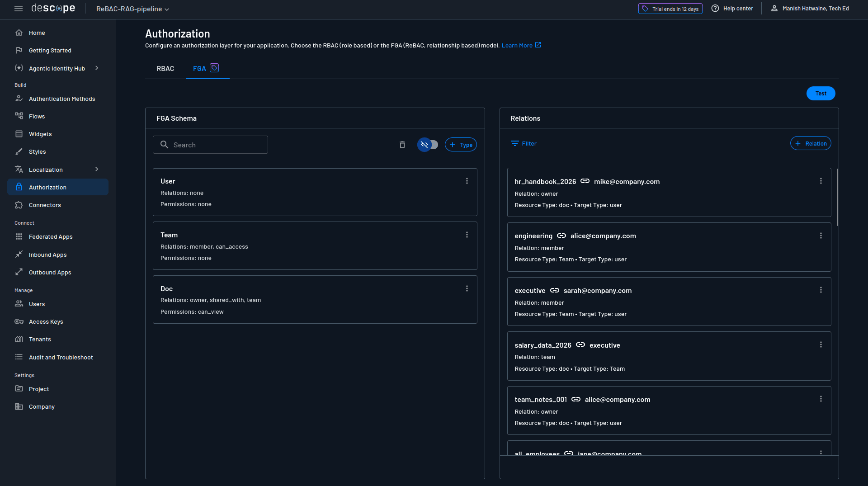The width and height of the screenshot is (868, 486).
Task: Select the FGA tab
Action: (200, 68)
